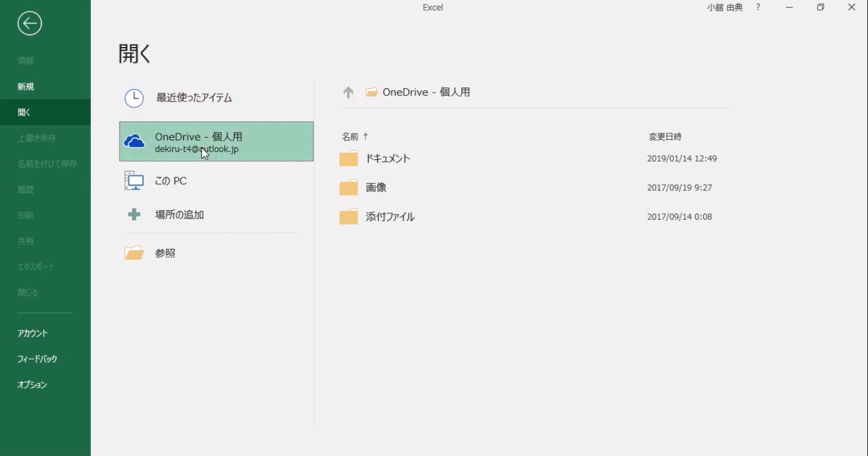Screen dimensions: 868x456
Task: Click the folder icon in OneDrive breadcrumb
Action: pyautogui.click(x=372, y=92)
